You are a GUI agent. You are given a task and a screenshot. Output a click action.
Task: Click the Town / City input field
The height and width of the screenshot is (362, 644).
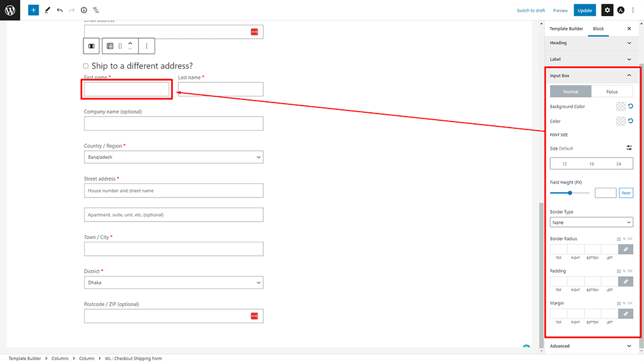174,248
